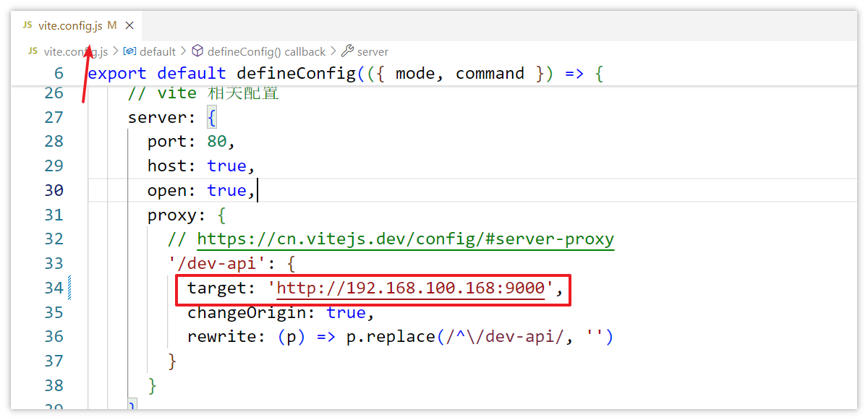Select the vite.config.js editor tab
868x420 pixels.
[77, 25]
